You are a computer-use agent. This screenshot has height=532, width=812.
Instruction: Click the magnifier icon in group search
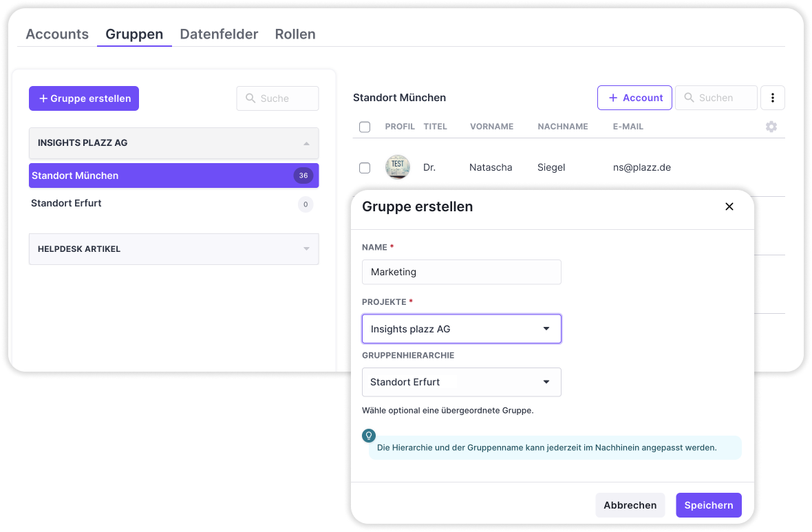(x=250, y=98)
